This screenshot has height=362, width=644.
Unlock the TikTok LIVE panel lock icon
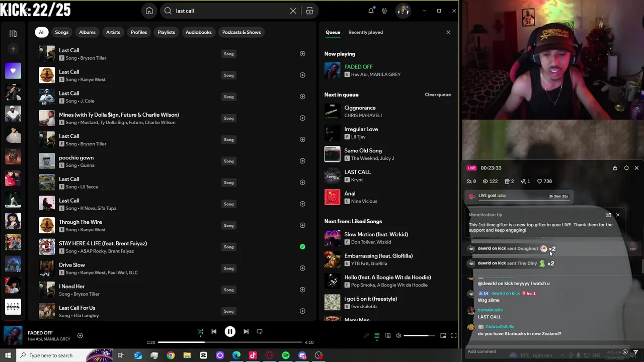point(615,168)
